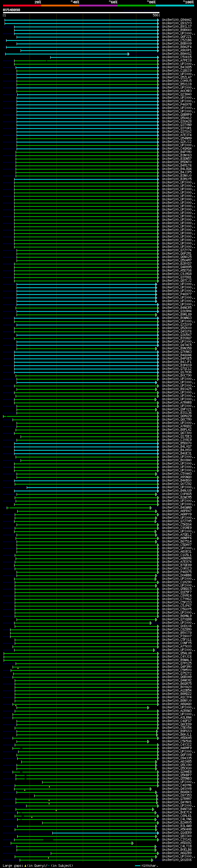Select the UniRef100_B3NY63 label
This screenshot has height=868, width=197.
coord(176,155)
